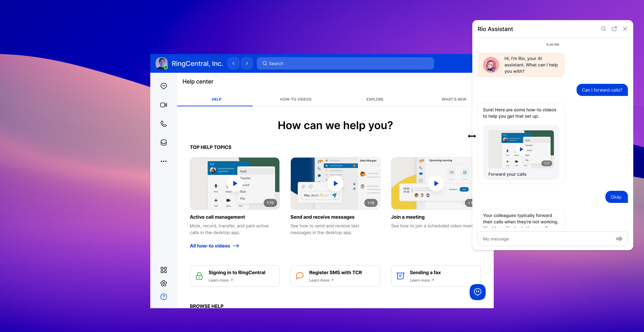Play the Active call management video
The height and width of the screenshot is (332, 644).
pos(235,183)
